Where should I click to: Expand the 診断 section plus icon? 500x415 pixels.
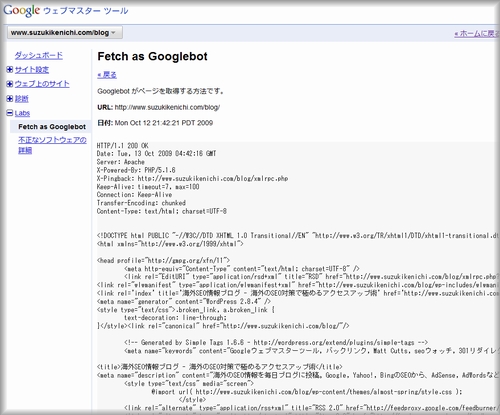(x=10, y=99)
